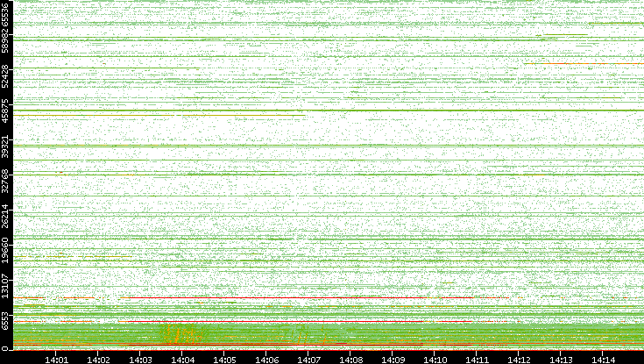Click the 14:09 tick label

coord(393,360)
